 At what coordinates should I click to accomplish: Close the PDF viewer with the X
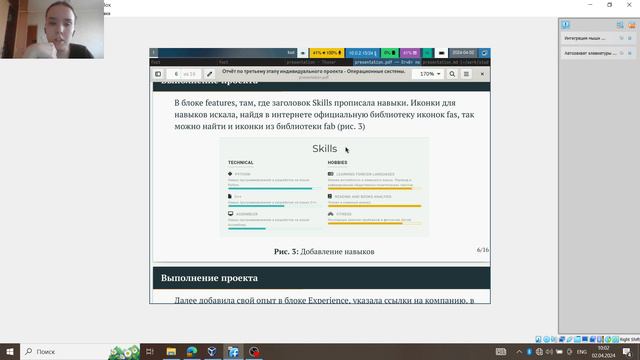482,74
